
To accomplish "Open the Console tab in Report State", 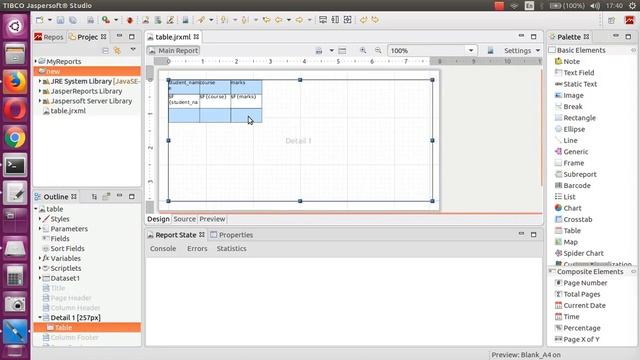I will point(163,249).
